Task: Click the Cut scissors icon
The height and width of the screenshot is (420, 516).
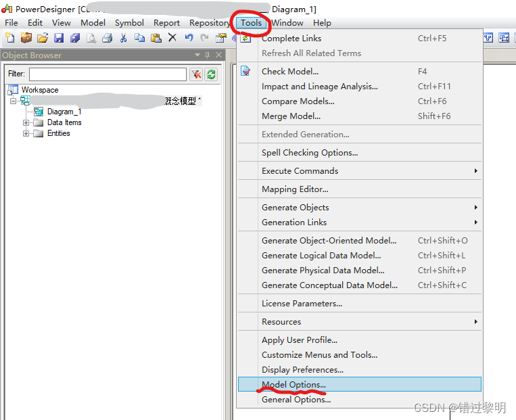Action: [x=123, y=38]
